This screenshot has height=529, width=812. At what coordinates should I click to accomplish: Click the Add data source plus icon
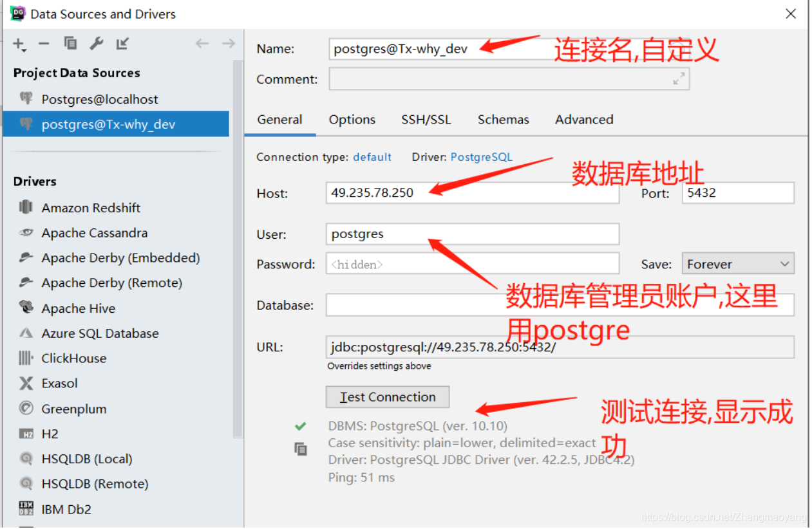pyautogui.click(x=17, y=44)
